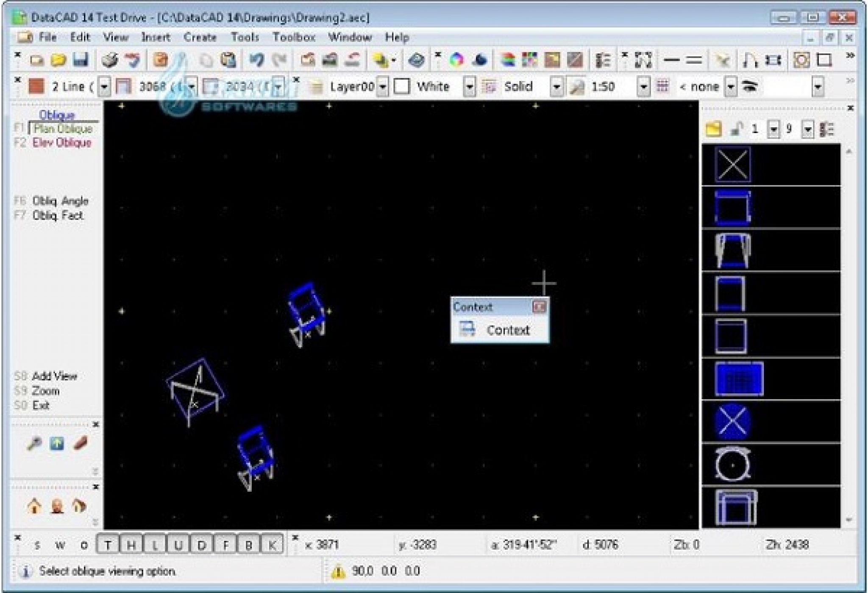Click the White color swatch
868x593 pixels.
(x=401, y=86)
